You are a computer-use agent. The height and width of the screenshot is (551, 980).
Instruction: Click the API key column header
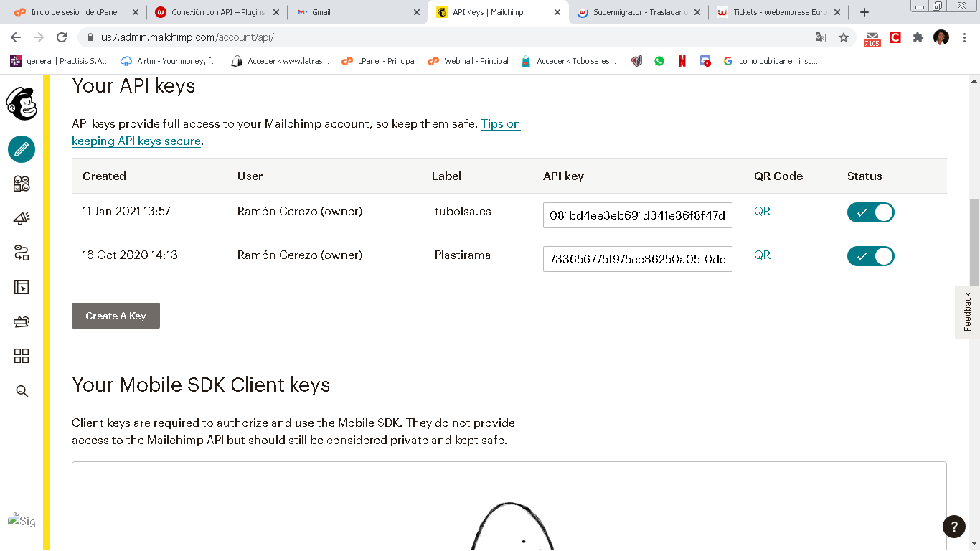(x=563, y=176)
